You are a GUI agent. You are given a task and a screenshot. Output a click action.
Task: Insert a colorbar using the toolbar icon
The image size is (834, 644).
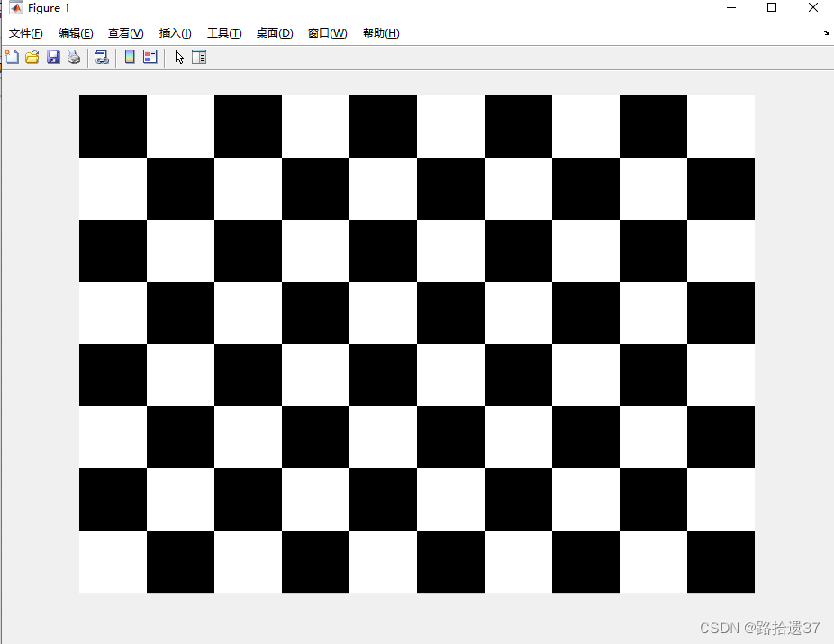(x=130, y=57)
